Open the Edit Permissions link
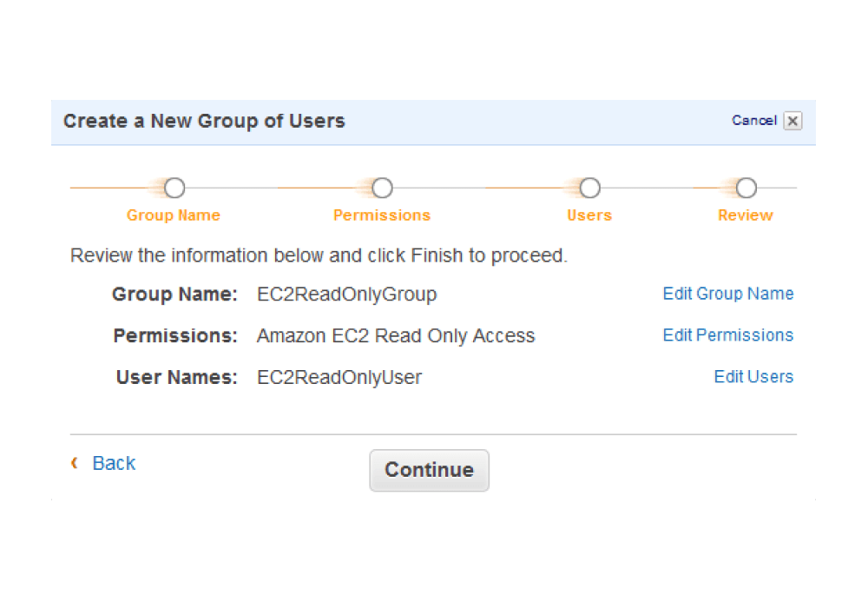Screen dimensions: 868x602 point(728,335)
